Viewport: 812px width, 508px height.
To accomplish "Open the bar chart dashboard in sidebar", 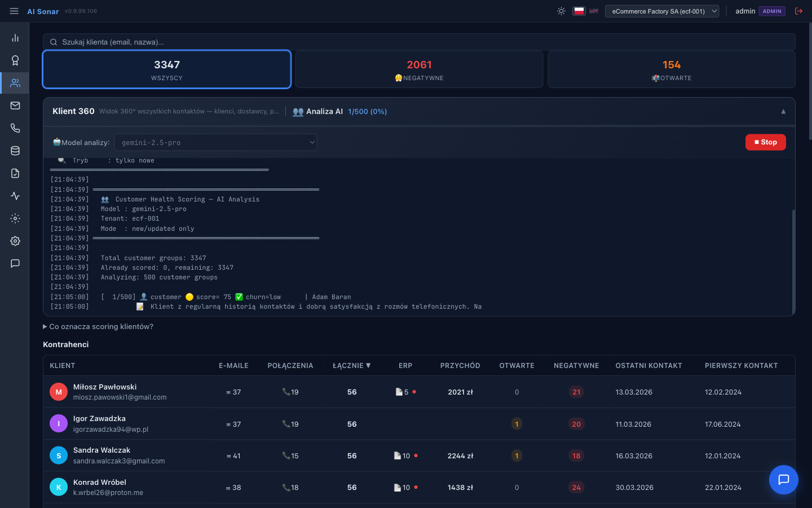I will (x=15, y=38).
